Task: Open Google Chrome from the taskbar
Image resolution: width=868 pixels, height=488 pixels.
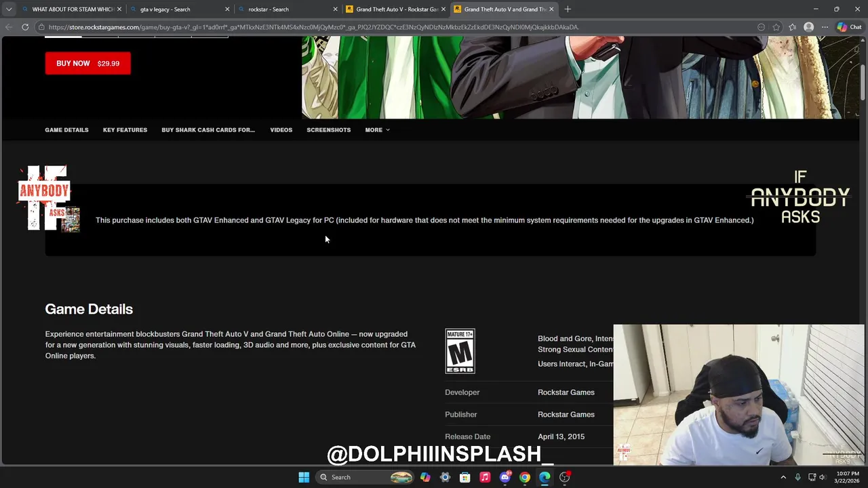Action: (x=525, y=477)
